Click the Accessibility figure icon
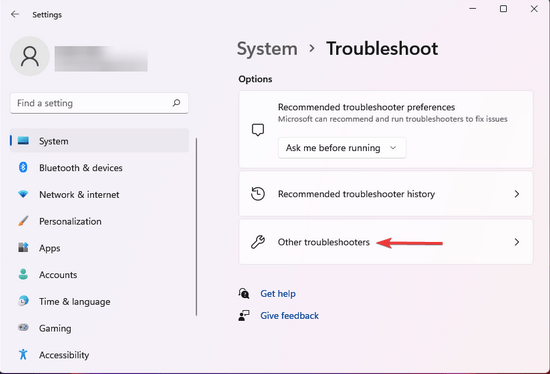The image size is (550, 374). pos(23,354)
